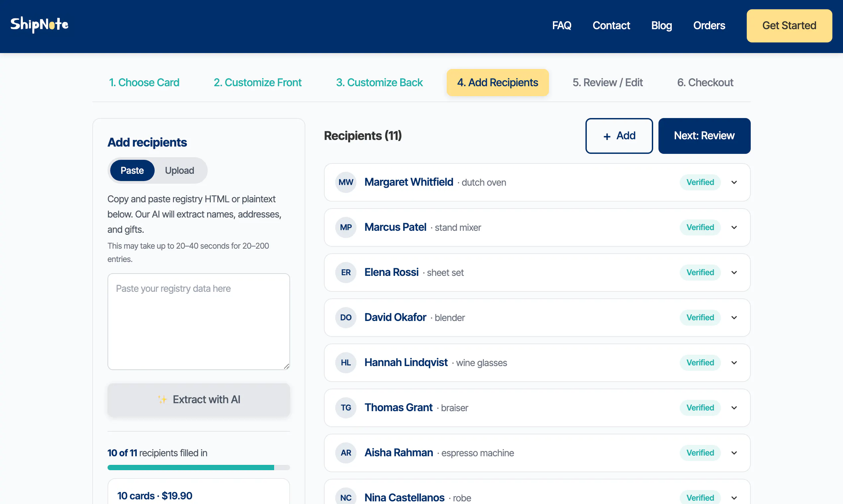Expand Hannah Lindqvist recipient row
This screenshot has width=843, height=504.
(734, 363)
